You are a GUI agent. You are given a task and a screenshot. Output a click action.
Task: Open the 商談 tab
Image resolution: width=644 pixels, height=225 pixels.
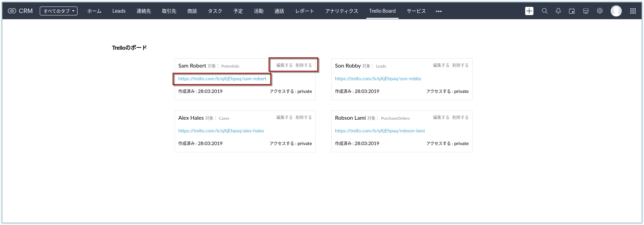coord(192,11)
